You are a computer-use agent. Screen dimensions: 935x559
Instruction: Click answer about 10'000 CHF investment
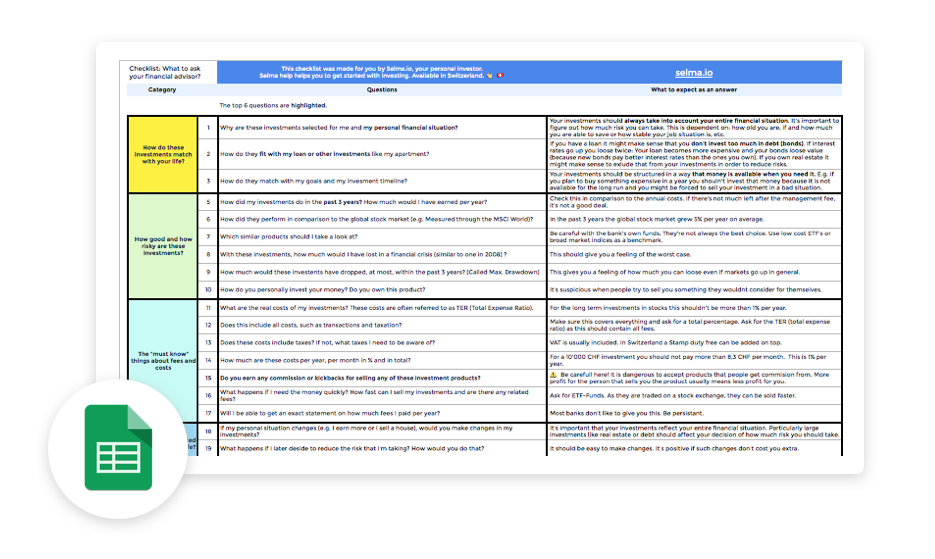click(x=694, y=360)
